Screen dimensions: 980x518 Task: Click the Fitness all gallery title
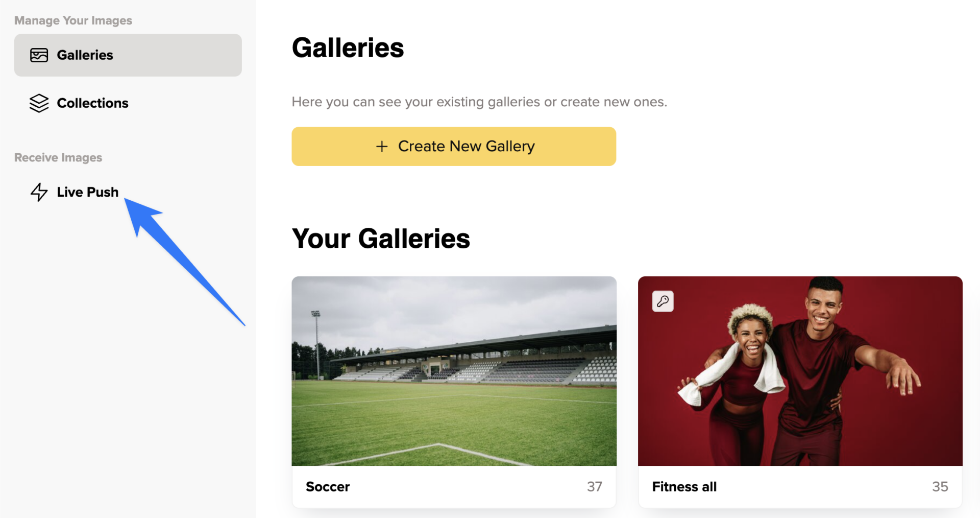point(684,487)
